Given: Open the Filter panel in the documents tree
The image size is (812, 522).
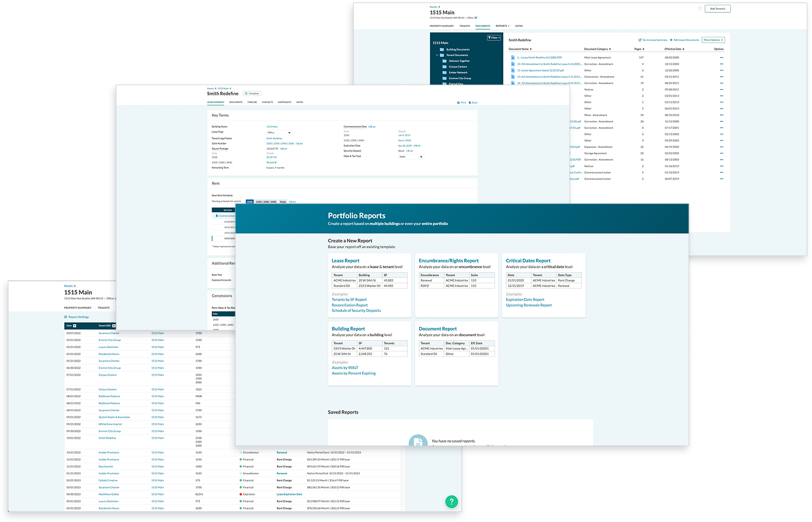Looking at the screenshot, I should click(493, 38).
